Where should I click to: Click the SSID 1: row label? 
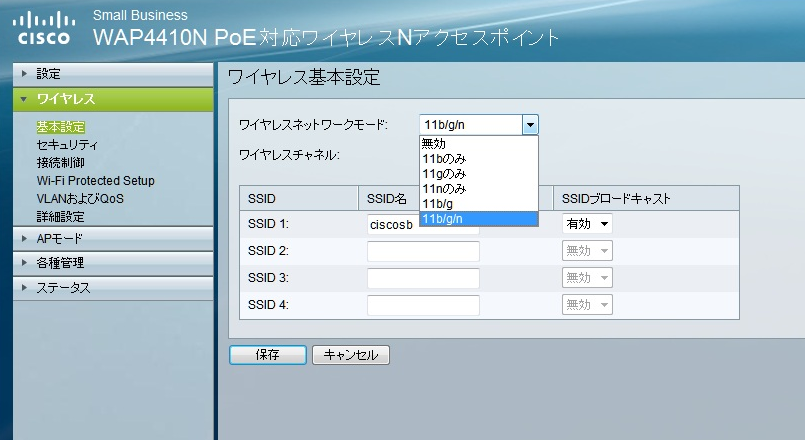click(268, 224)
